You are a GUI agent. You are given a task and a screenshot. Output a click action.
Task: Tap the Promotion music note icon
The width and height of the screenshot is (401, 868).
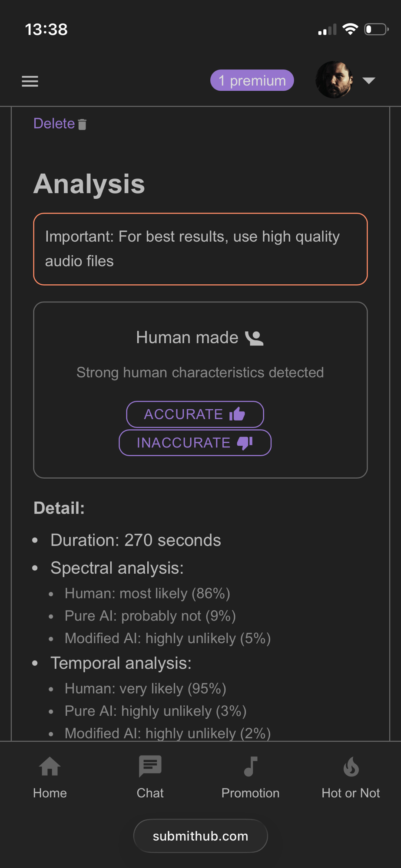pos(251,766)
